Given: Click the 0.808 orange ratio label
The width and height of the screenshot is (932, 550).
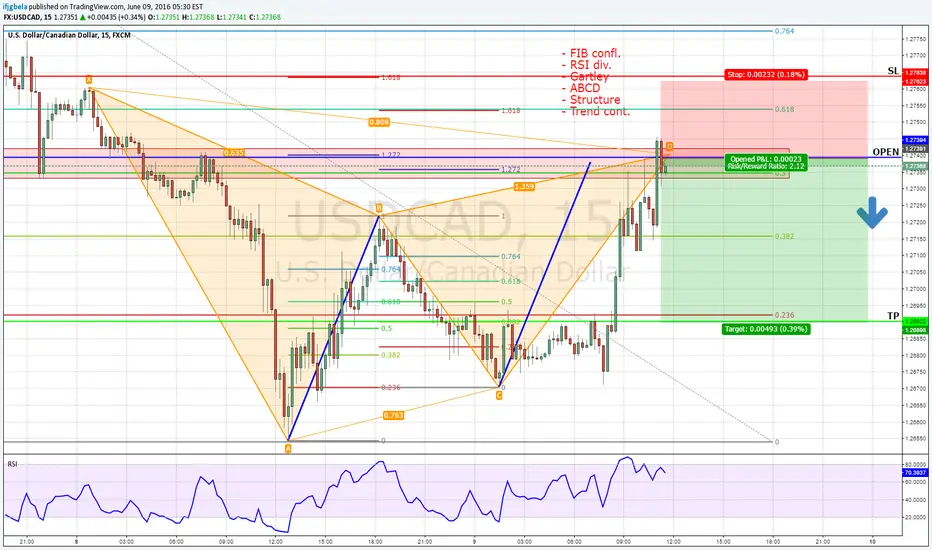Looking at the screenshot, I should point(379,122).
